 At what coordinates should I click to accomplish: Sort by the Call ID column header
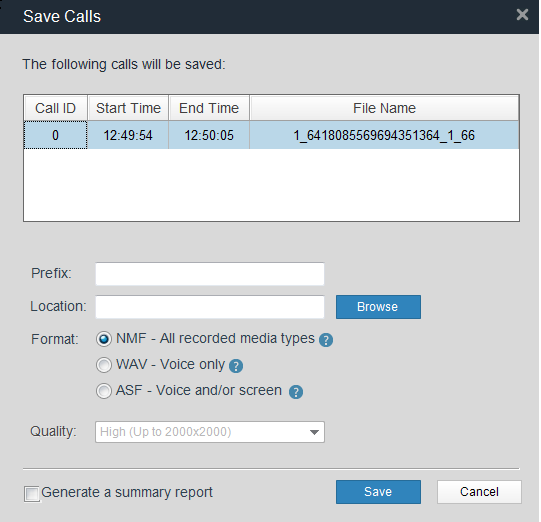pyautogui.click(x=56, y=108)
